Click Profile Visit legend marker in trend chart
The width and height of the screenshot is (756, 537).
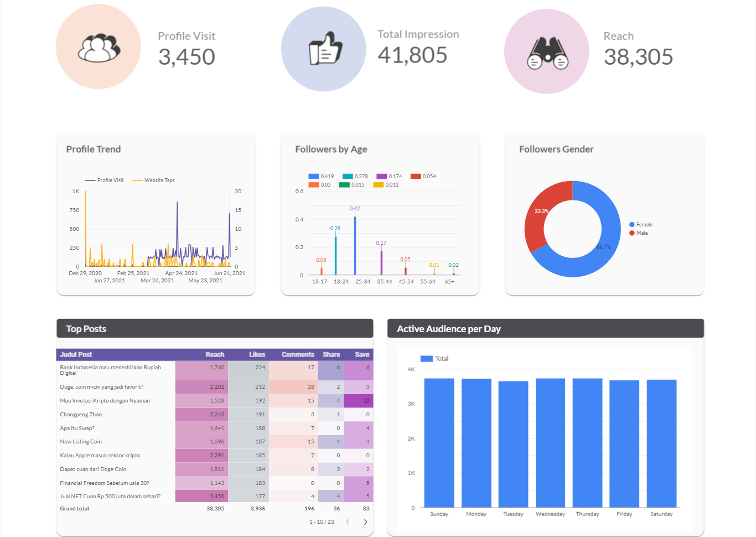[90, 180]
